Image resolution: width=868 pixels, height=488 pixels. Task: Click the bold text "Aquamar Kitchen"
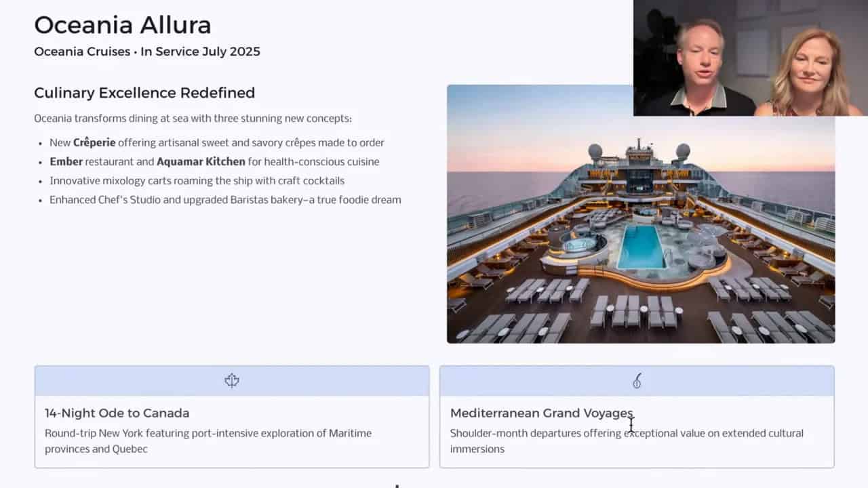click(x=201, y=162)
